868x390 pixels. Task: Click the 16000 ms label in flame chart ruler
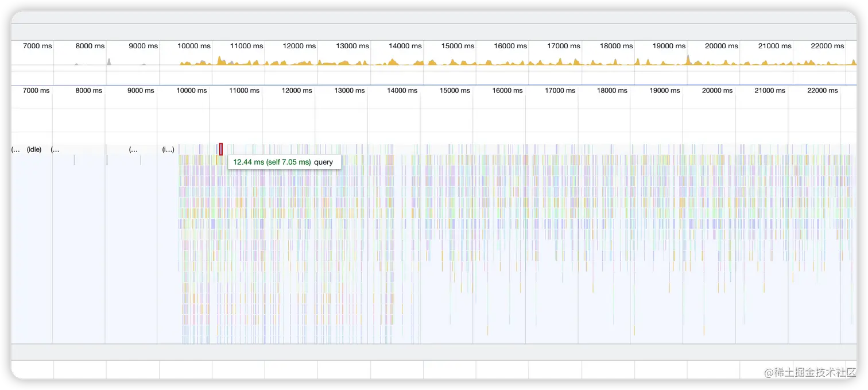pos(507,90)
